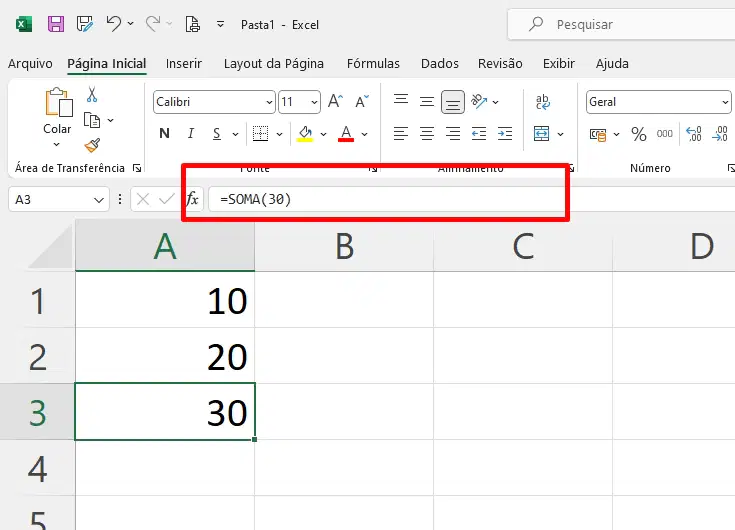Open Customize Quick Access Toolbar dropdown
Viewport: 735px width, 530px height.
click(220, 24)
